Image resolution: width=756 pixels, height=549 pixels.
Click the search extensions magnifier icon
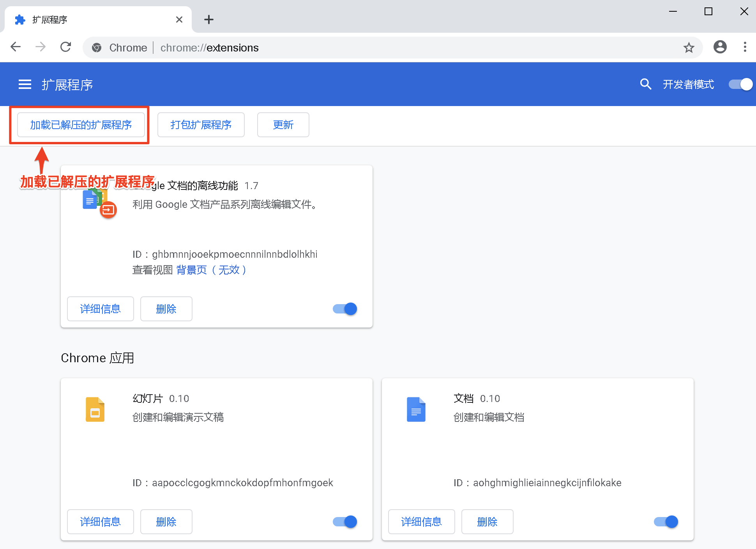pyautogui.click(x=645, y=84)
